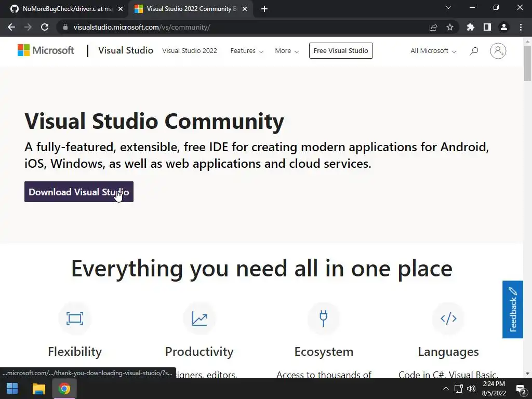The height and width of the screenshot is (399, 532).
Task: Close the NoMoreBugCheck GitHub tab
Action: coord(121,9)
